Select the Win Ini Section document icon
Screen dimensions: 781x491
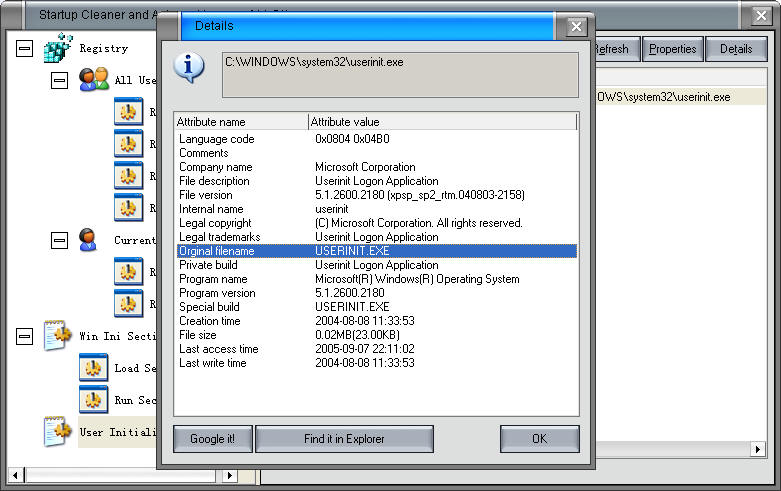click(x=59, y=336)
